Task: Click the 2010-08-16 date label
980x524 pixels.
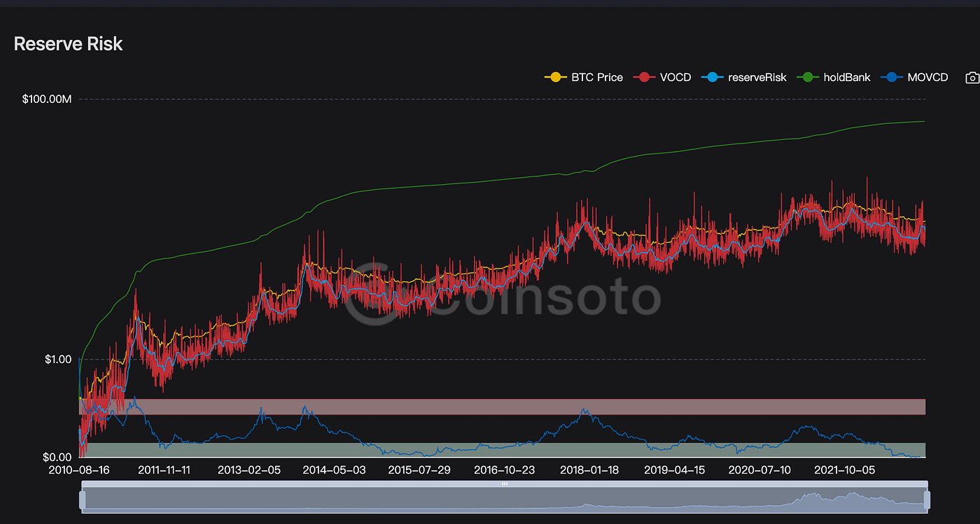Action: (79, 470)
